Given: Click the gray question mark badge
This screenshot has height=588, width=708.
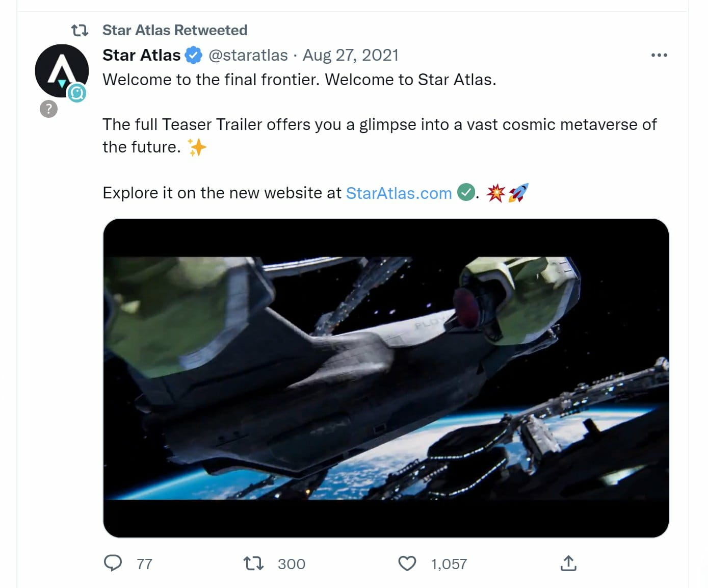Looking at the screenshot, I should (48, 109).
